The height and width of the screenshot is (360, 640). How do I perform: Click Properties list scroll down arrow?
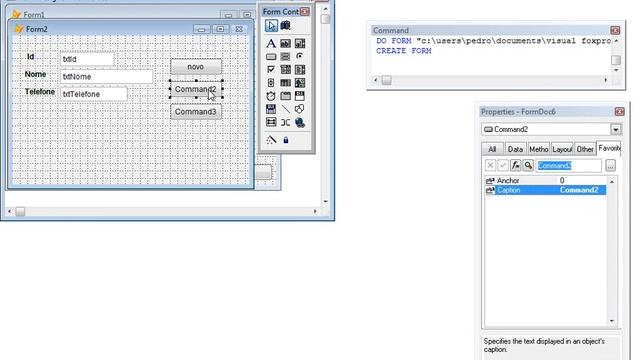[612, 321]
